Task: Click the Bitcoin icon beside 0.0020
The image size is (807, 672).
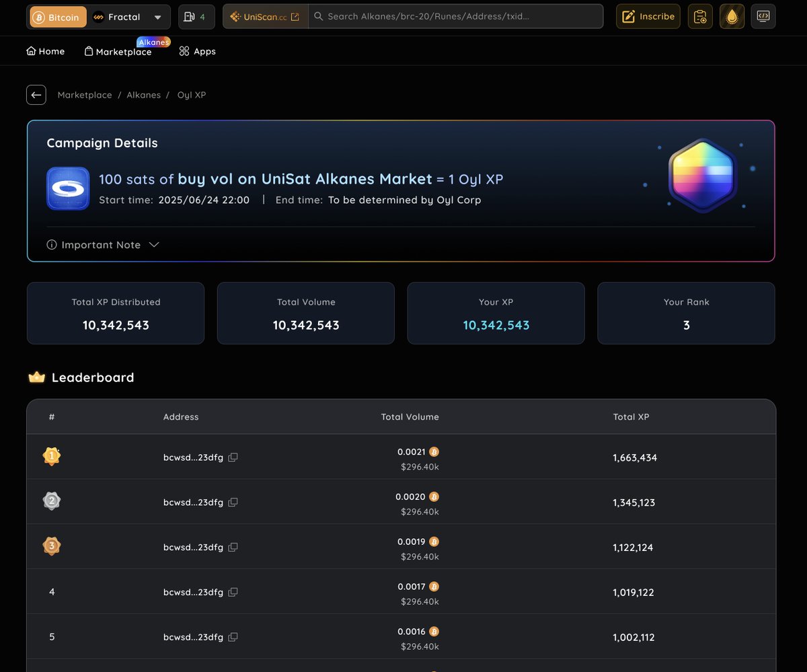Action: click(x=434, y=497)
